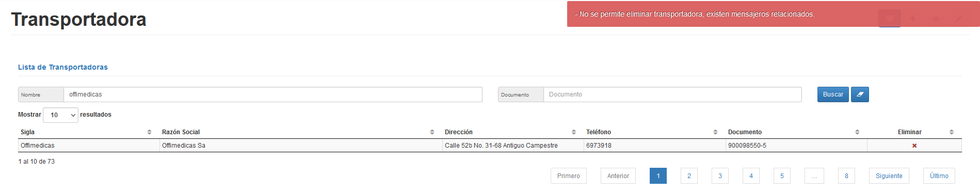Sort by Documento column sort icon
Screen dimensions: 980x191
pos(857,132)
